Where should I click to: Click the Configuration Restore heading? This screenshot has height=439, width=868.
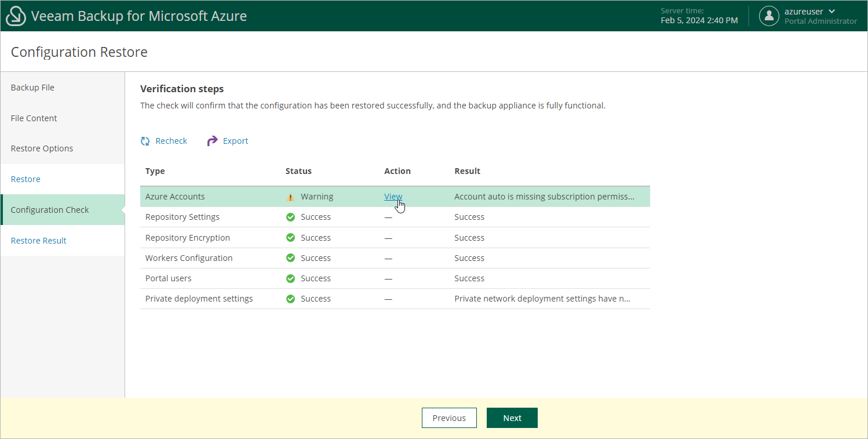pos(79,52)
